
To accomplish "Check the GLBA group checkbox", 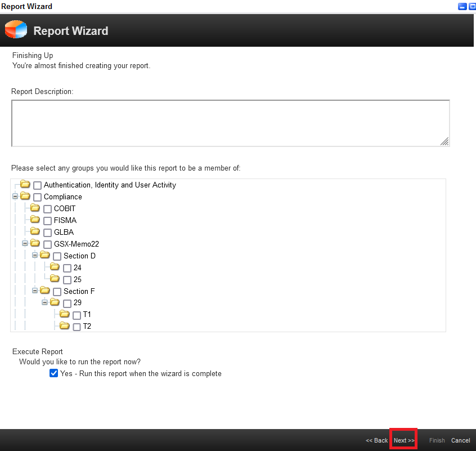I will click(47, 233).
